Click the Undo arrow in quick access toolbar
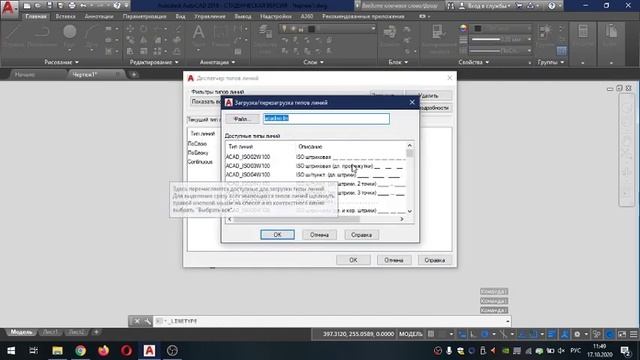 [84, 6]
